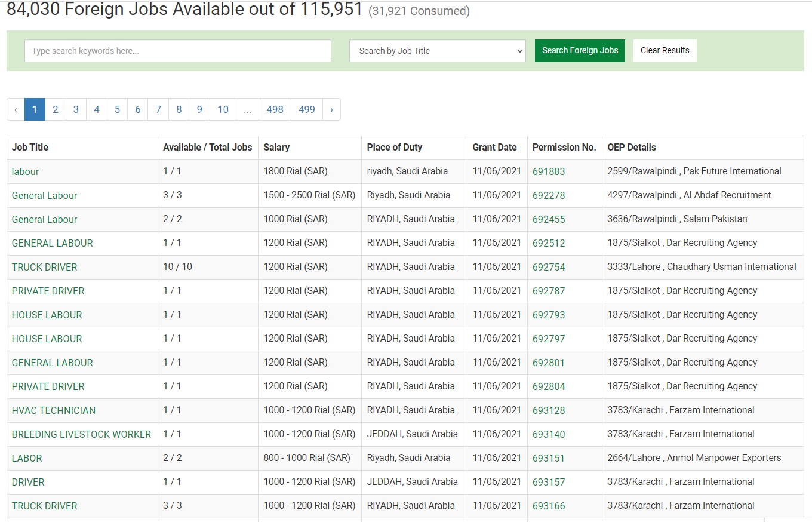Click the Permission No. column header

(564, 148)
